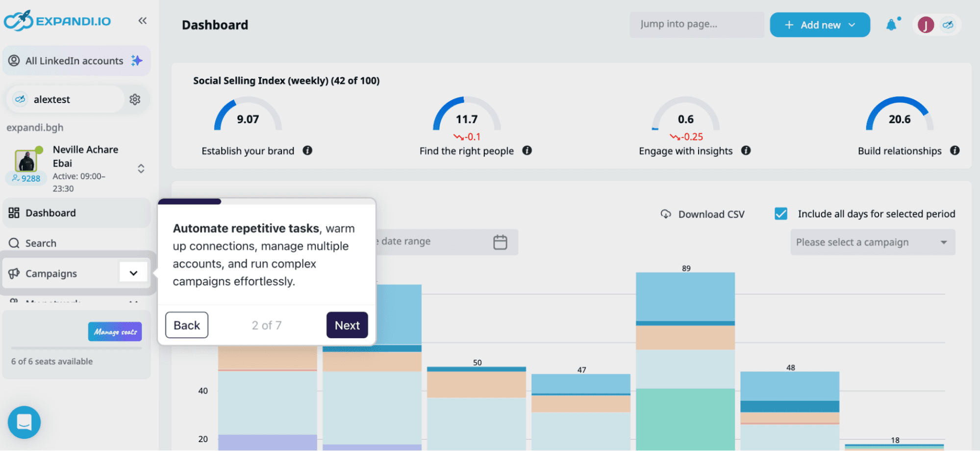Expand the Campaigns menu chevron
The image size is (980, 451).
133,273
